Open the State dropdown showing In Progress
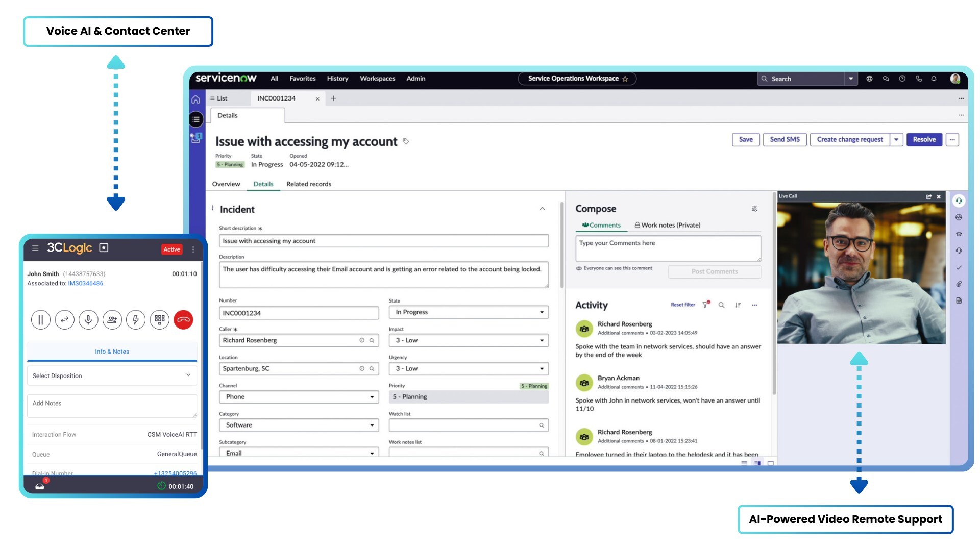980x551 pixels. point(469,312)
